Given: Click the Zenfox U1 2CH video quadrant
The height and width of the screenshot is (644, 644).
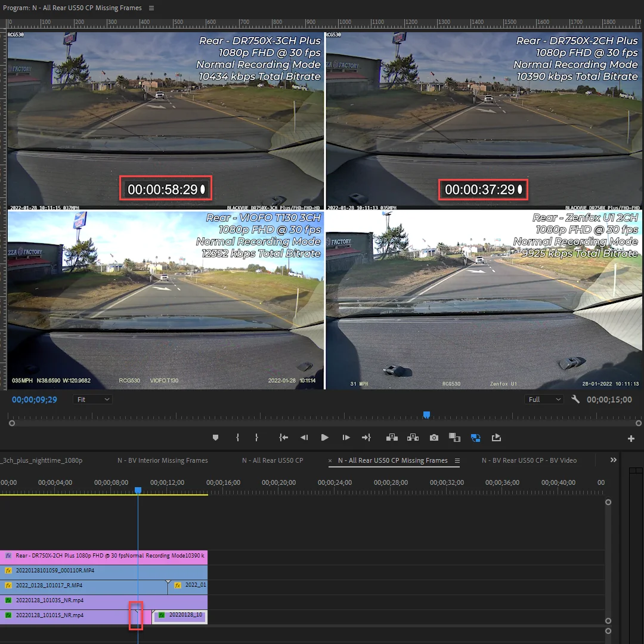Looking at the screenshot, I should pos(484,300).
